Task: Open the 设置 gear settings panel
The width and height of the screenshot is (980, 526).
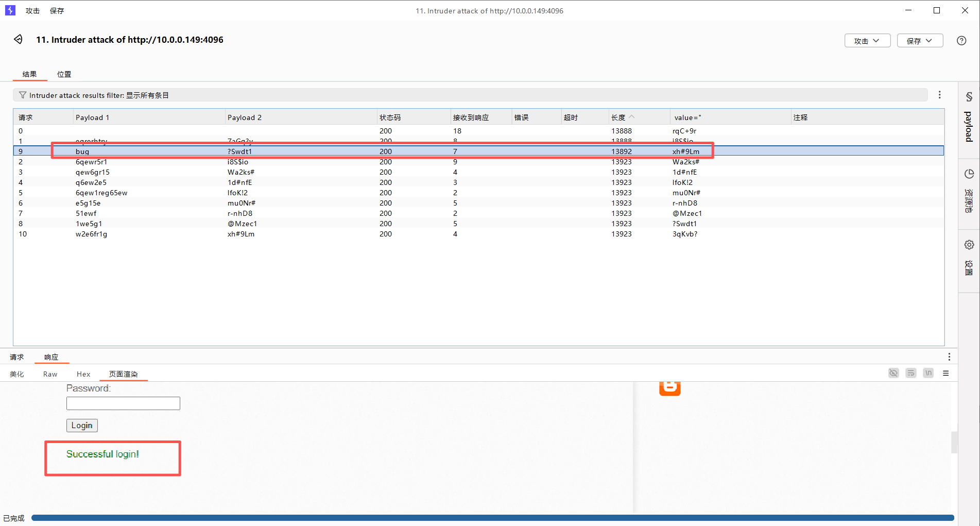Action: click(969, 245)
